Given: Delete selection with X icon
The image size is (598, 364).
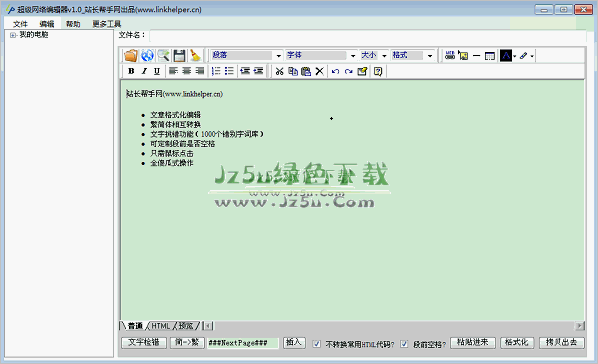Looking at the screenshot, I should [320, 71].
